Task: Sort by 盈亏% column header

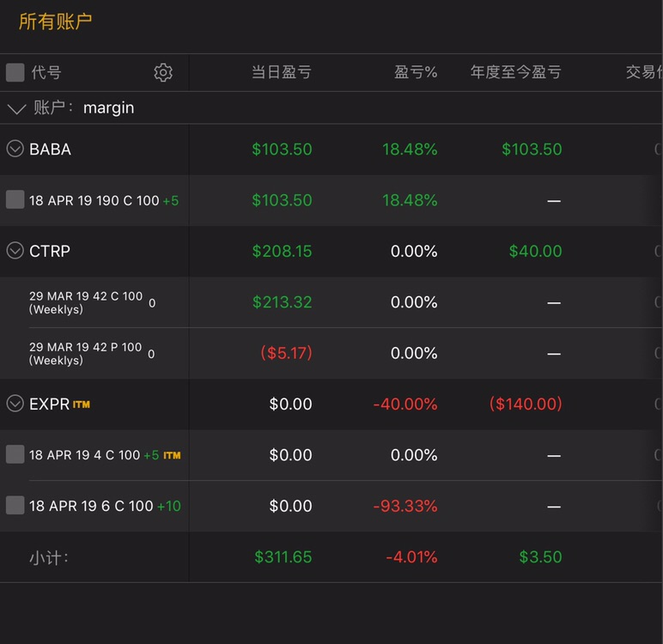Action: coord(416,73)
